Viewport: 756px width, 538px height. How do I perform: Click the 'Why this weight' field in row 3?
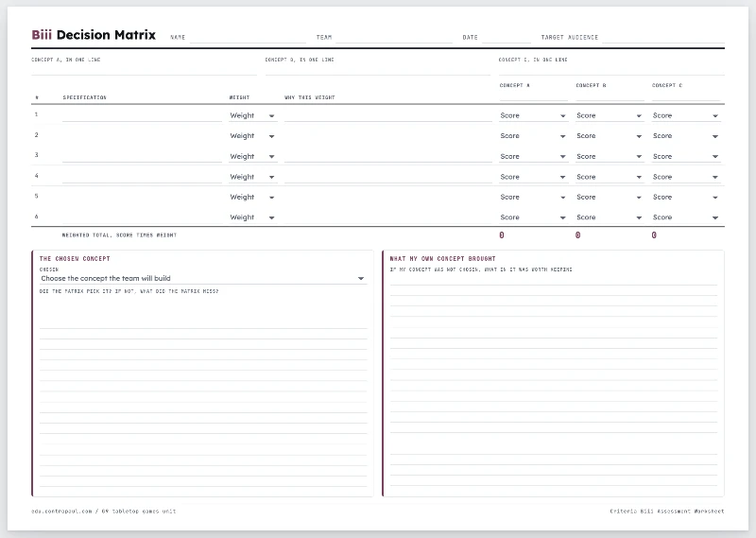pos(388,156)
